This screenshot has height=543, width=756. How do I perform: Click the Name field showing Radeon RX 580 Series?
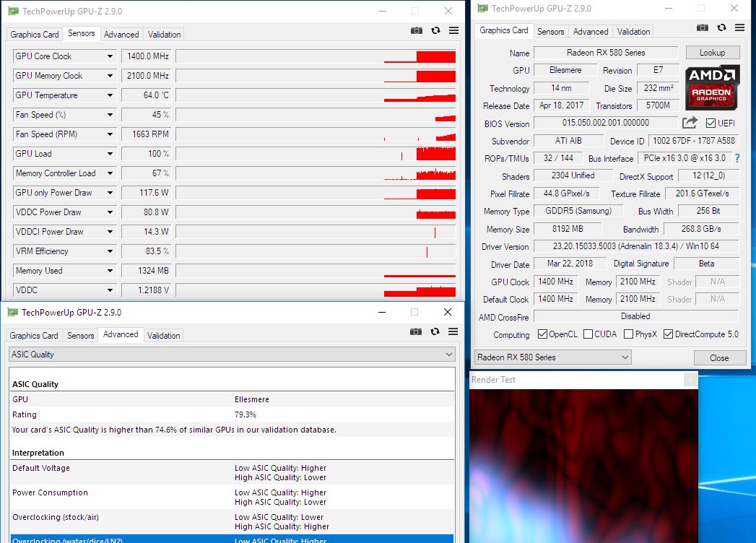click(x=606, y=53)
